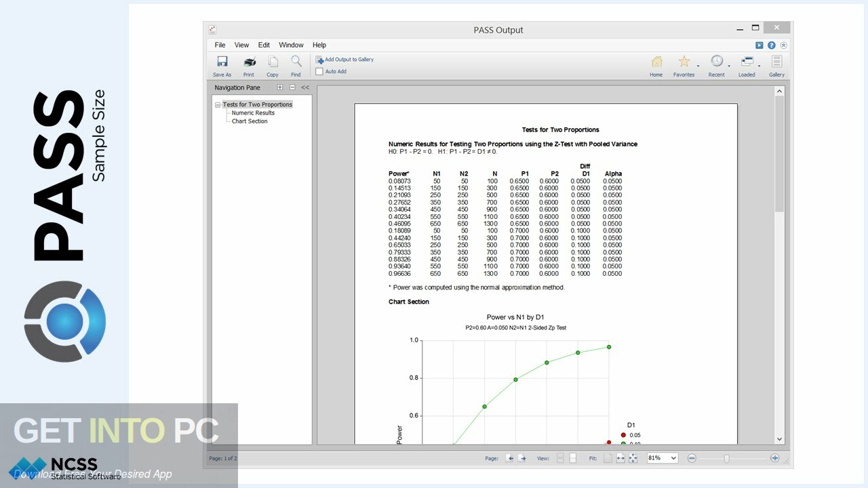Image resolution: width=868 pixels, height=488 pixels.
Task: Open the Recent dropdown arrow
Action: tap(729, 66)
